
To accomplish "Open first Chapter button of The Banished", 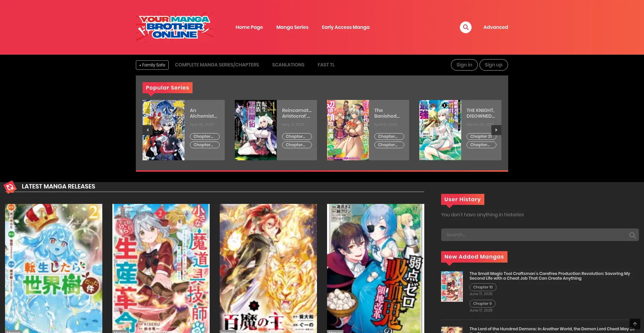I will click(x=389, y=136).
